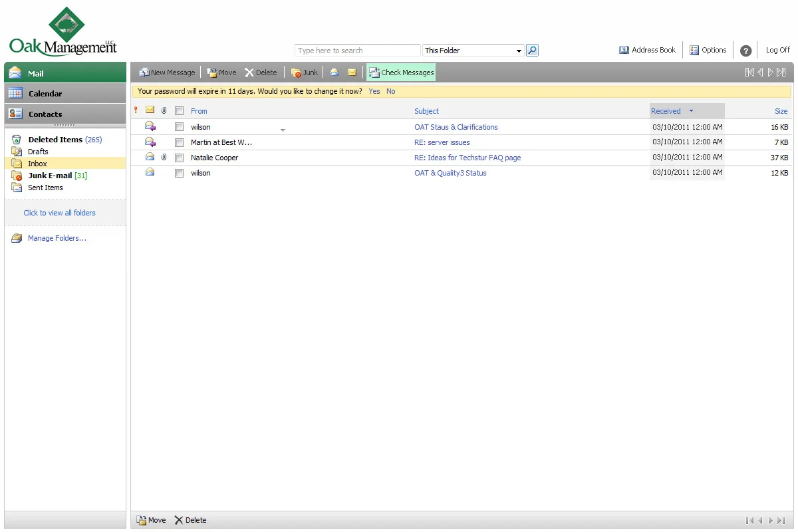Screen dimensions: 798x532
Task: Open OAT & Quality3 Status email
Action: [450, 173]
